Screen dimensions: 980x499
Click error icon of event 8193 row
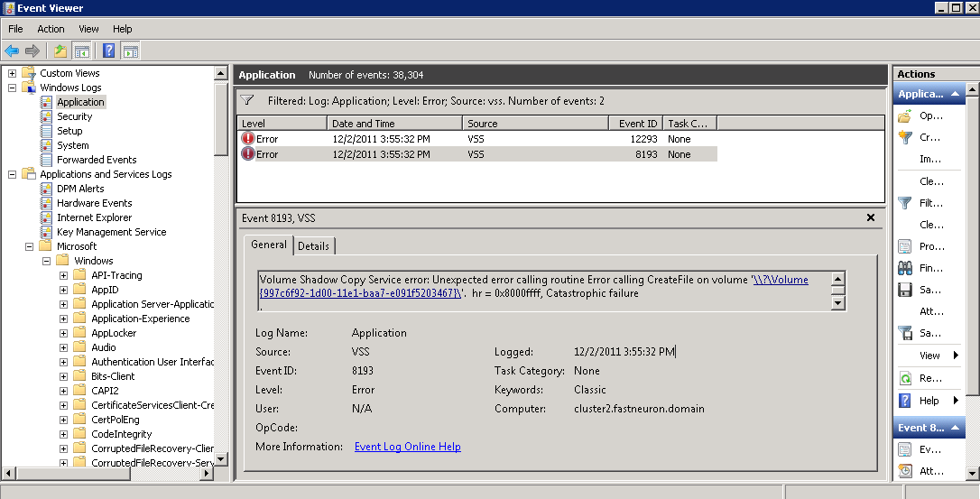248,153
